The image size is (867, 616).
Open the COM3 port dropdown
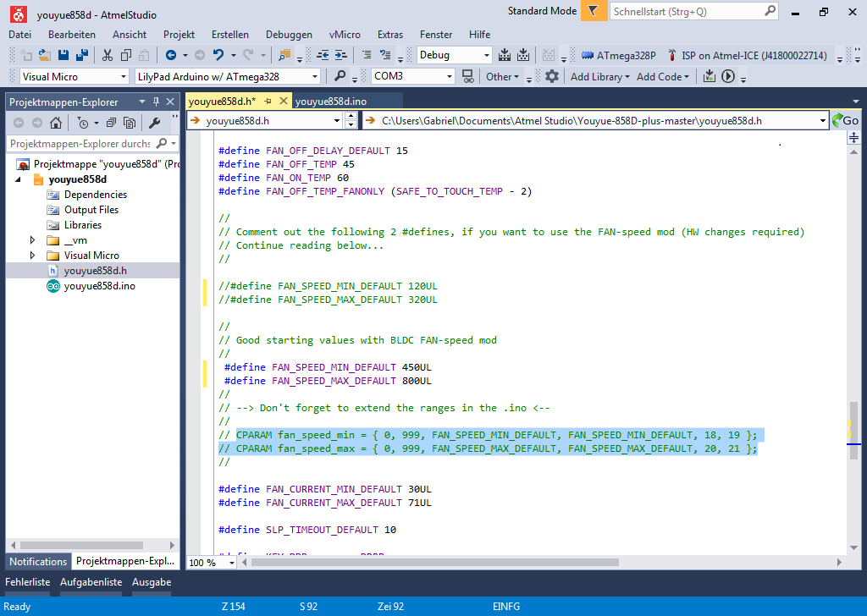(x=448, y=76)
